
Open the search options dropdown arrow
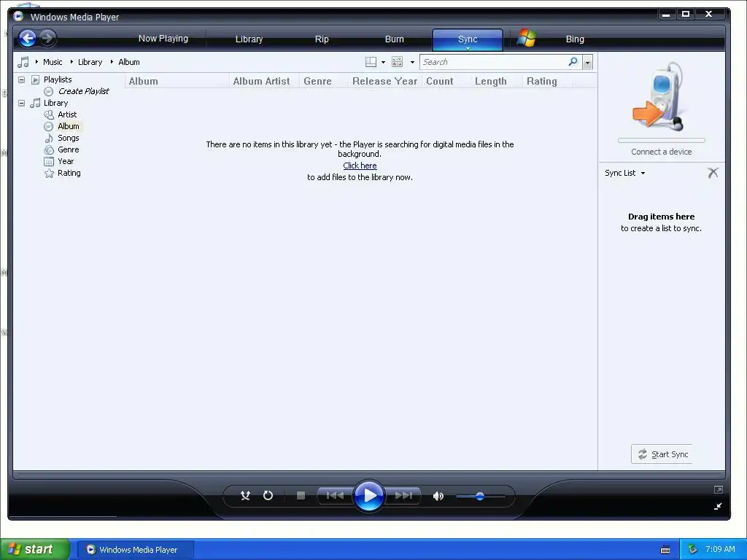point(587,62)
